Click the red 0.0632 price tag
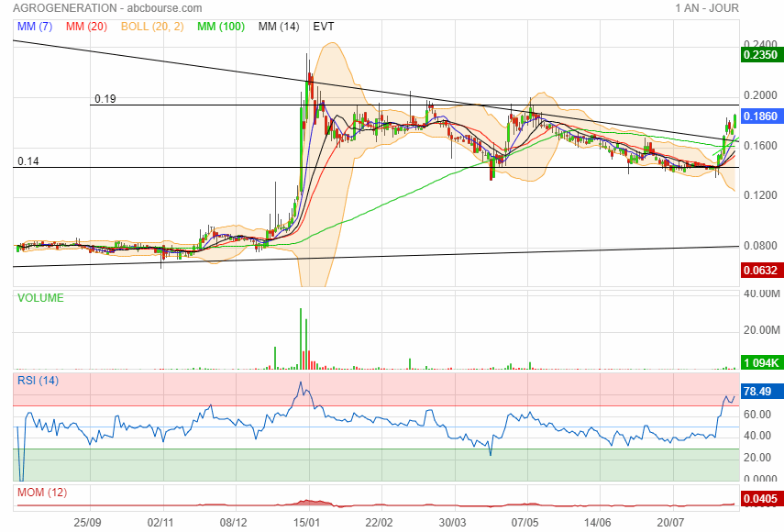The height and width of the screenshot is (532, 784). 760,270
